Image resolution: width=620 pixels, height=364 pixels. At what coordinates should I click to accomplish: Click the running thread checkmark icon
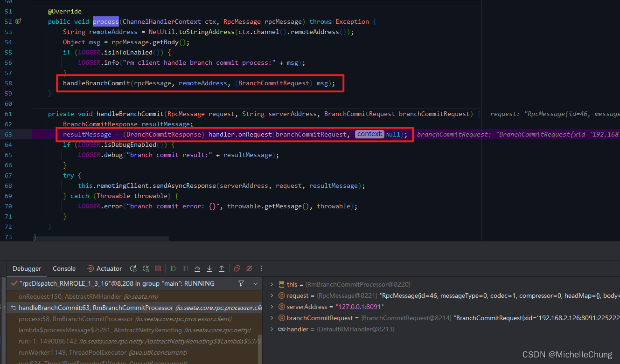point(14,283)
